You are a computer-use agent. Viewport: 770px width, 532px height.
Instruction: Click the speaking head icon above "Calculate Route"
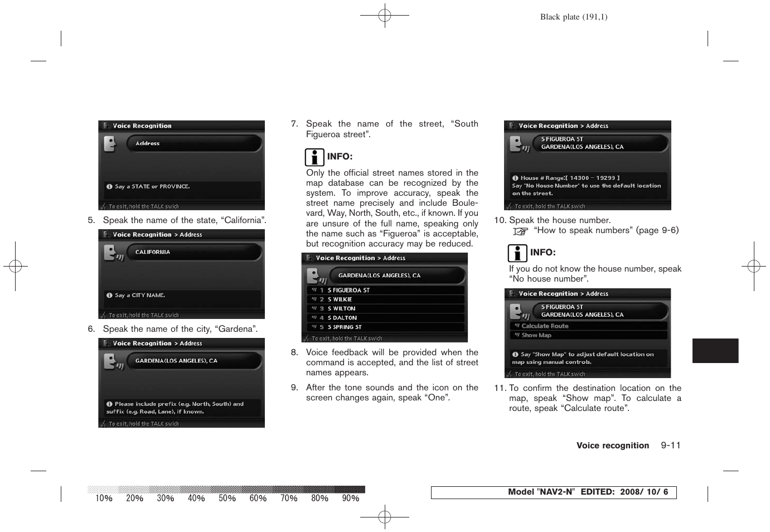click(x=520, y=312)
